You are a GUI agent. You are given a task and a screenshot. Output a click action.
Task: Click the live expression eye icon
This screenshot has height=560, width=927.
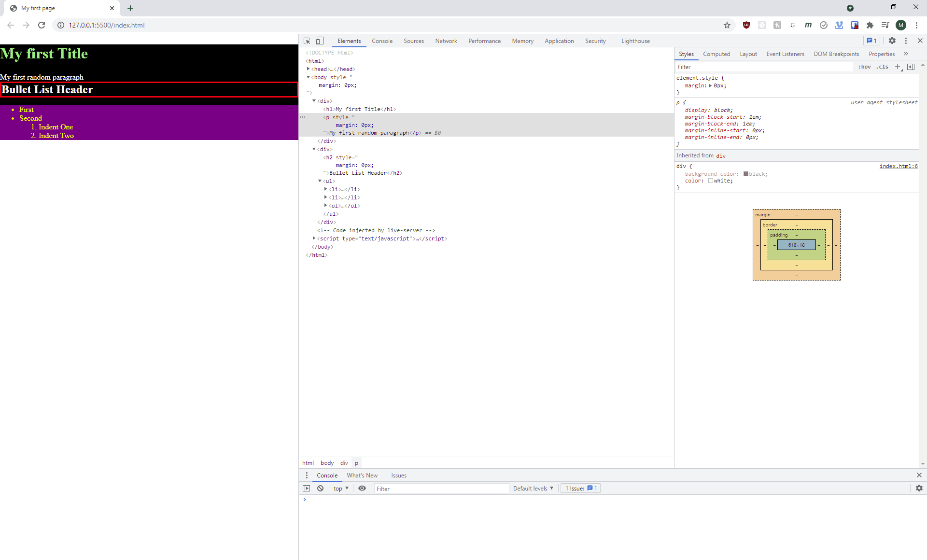tap(362, 489)
